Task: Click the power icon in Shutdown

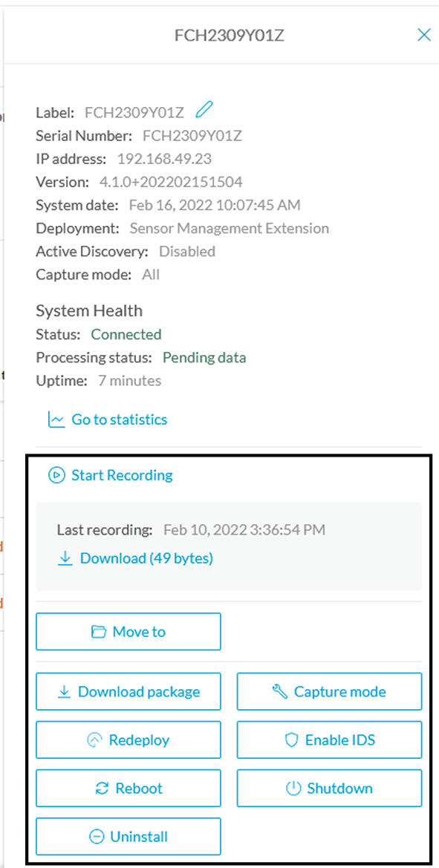Action: click(293, 789)
